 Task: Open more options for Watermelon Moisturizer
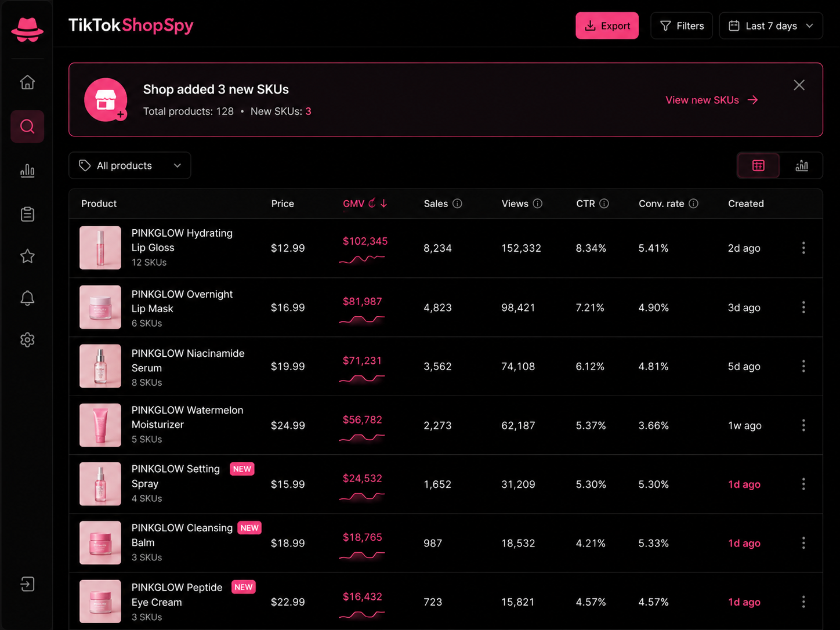[x=803, y=425]
